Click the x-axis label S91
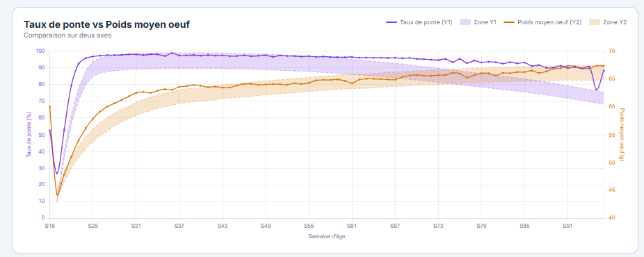 [x=567, y=226]
